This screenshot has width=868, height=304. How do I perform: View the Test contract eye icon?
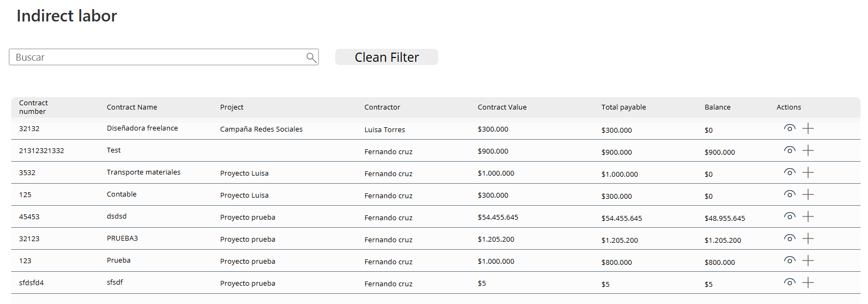click(789, 150)
